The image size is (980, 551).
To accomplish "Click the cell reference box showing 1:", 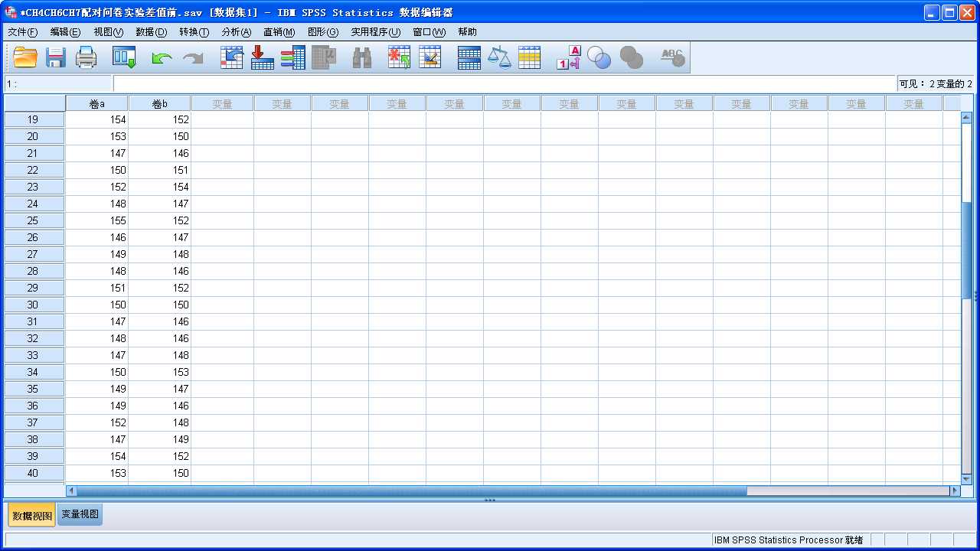I will pyautogui.click(x=58, y=83).
